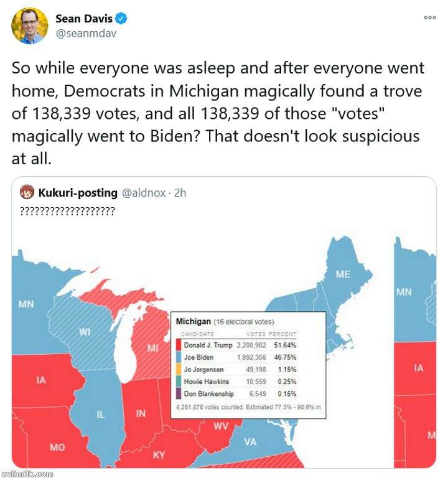Open Sean Davis display name link
Screen dimensions: 448x478
coord(85,19)
